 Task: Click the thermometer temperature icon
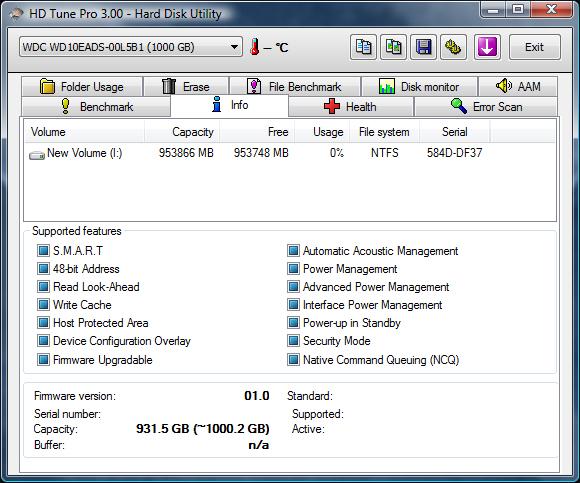point(254,47)
